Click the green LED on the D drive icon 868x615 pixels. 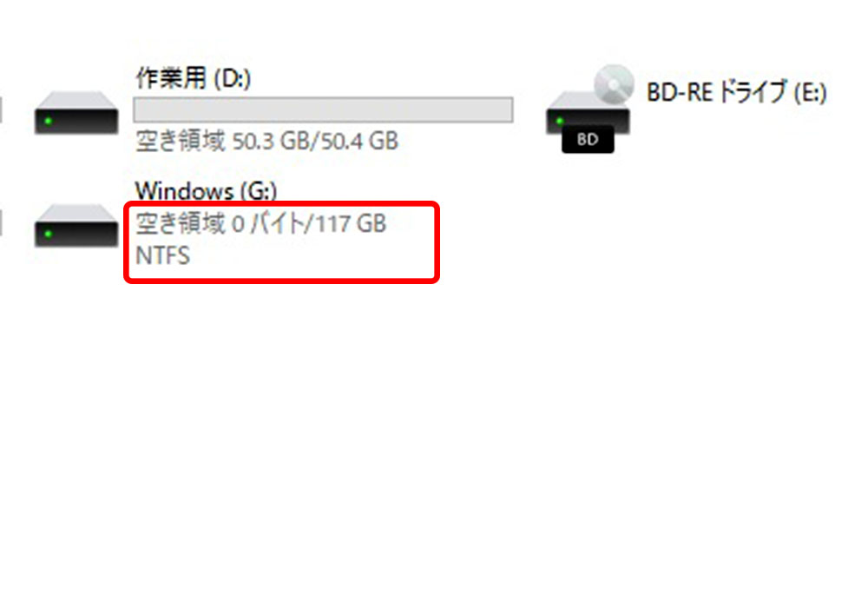click(48, 121)
